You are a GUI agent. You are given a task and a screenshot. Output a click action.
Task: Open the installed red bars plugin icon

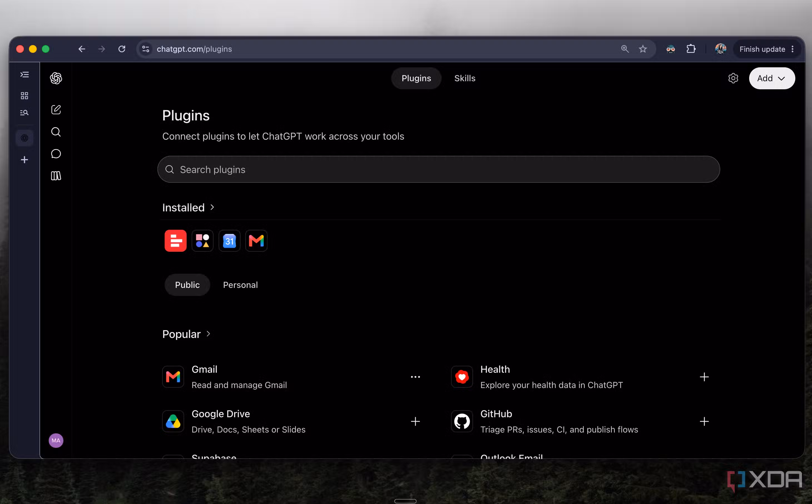175,241
